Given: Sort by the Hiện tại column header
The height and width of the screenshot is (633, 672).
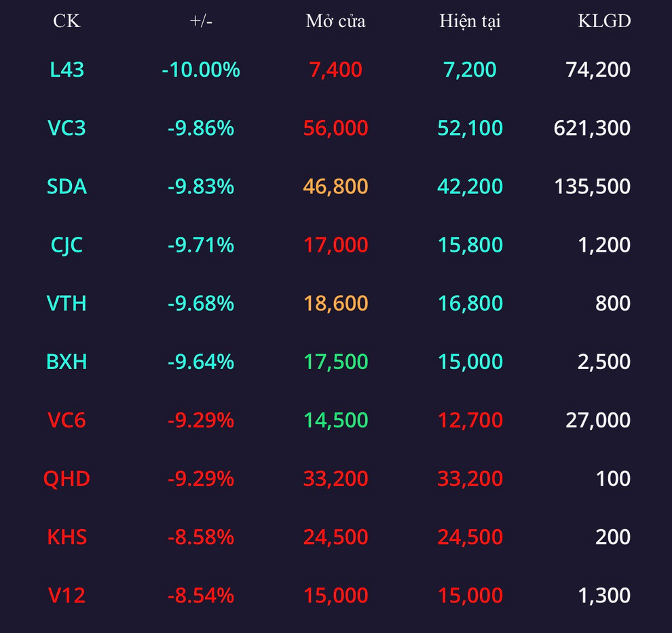Looking at the screenshot, I should [x=470, y=21].
